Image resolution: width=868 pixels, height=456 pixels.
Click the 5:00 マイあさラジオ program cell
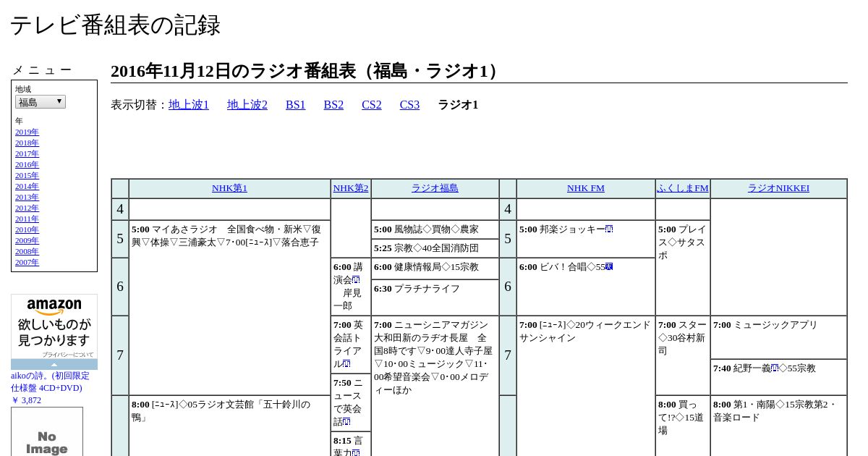pyautogui.click(x=229, y=307)
